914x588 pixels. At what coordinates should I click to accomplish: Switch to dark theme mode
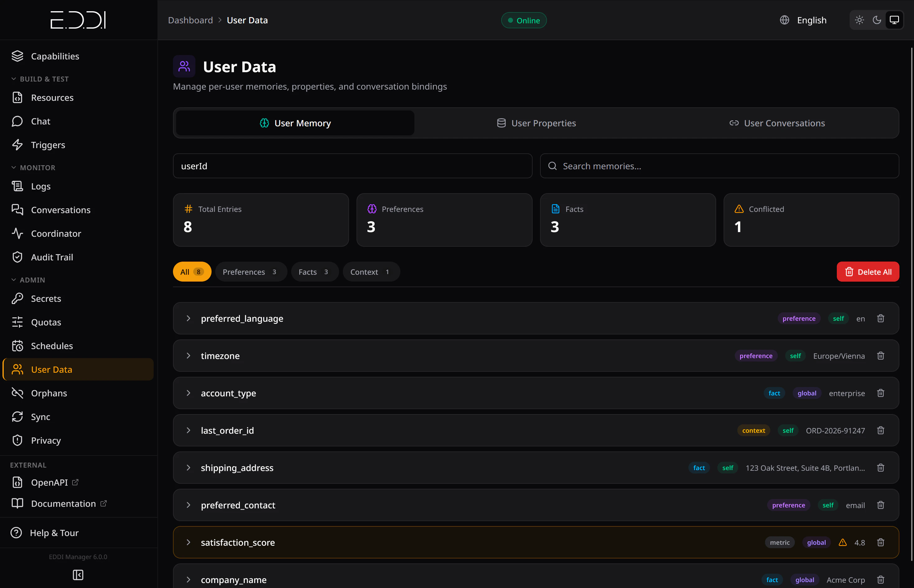877,20
